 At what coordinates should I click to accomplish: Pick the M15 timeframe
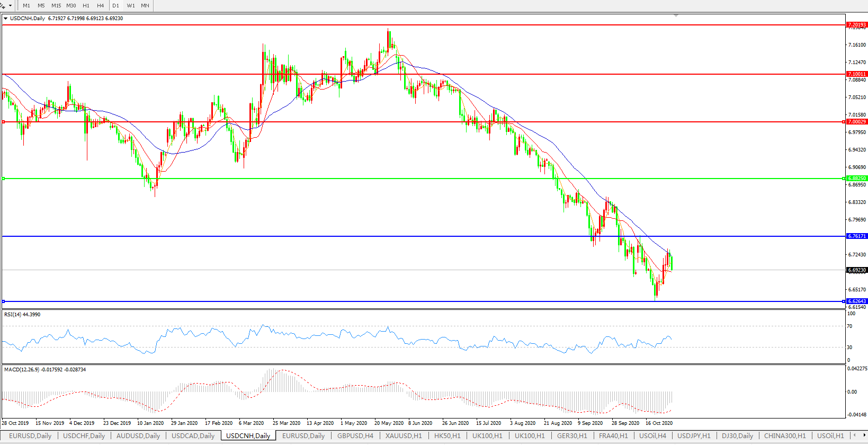[56, 6]
